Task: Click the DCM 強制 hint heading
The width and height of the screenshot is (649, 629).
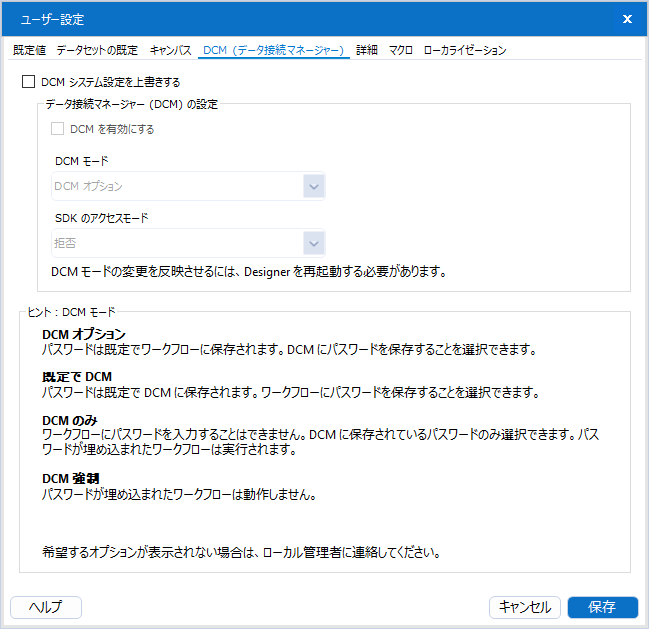Action: point(69,478)
